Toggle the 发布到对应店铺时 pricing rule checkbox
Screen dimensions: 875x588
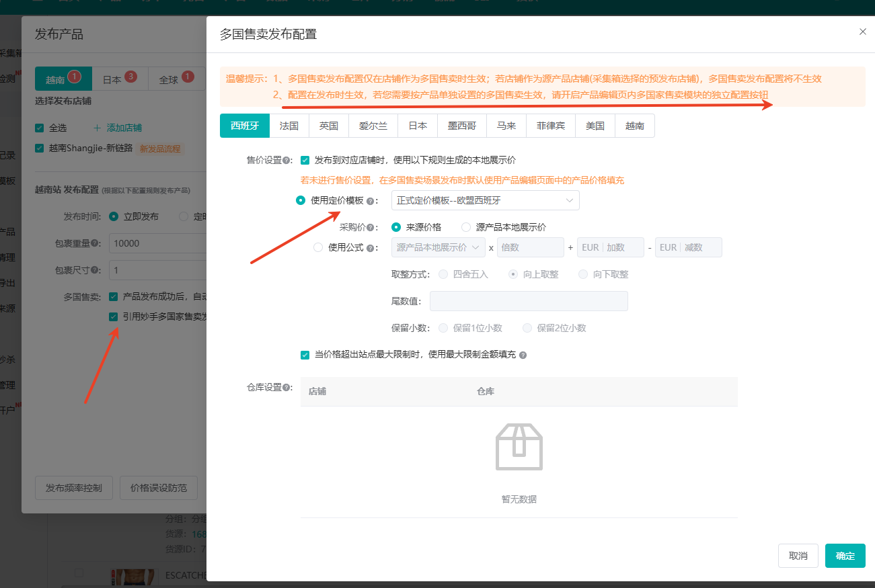pos(305,160)
